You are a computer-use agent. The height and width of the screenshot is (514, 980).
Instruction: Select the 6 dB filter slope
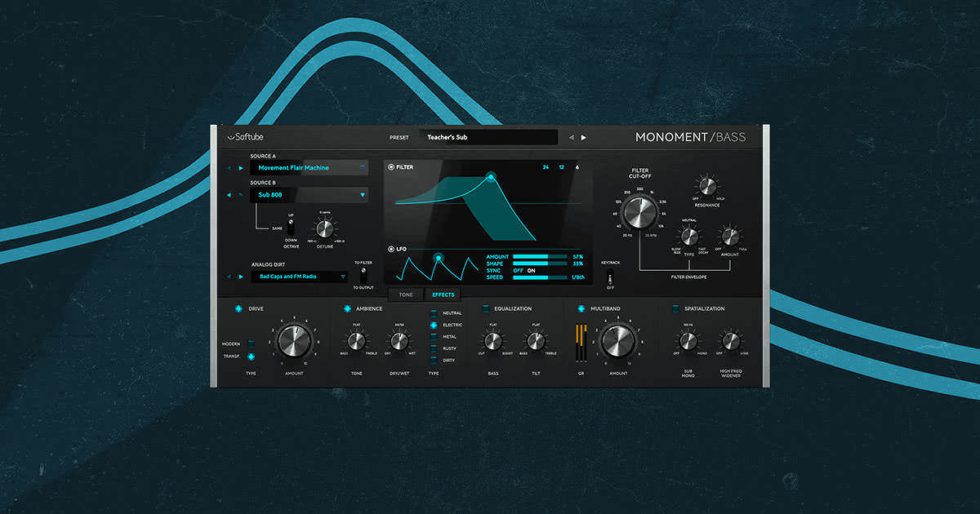[x=577, y=167]
